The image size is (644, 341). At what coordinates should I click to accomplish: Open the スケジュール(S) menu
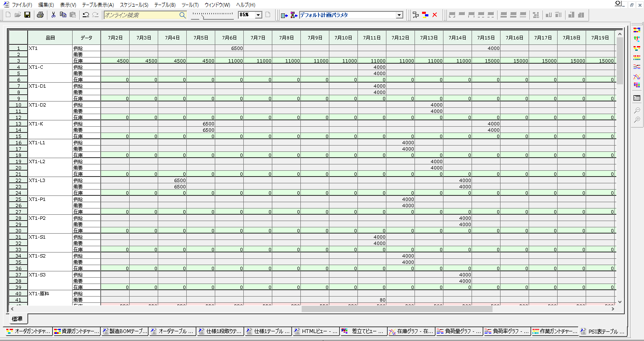(x=134, y=5)
